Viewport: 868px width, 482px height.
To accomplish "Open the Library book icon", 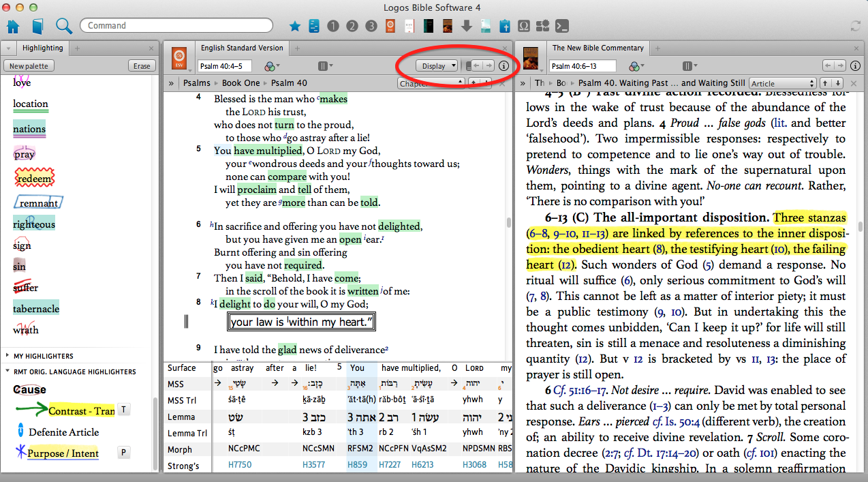I will tap(37, 27).
